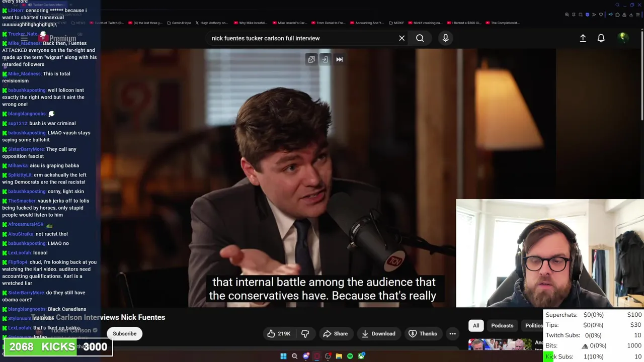Viewport: 644px width, 362px height.
Task: Open the 'I Rented a $300 Gi...' bookmark
Action: point(464,23)
